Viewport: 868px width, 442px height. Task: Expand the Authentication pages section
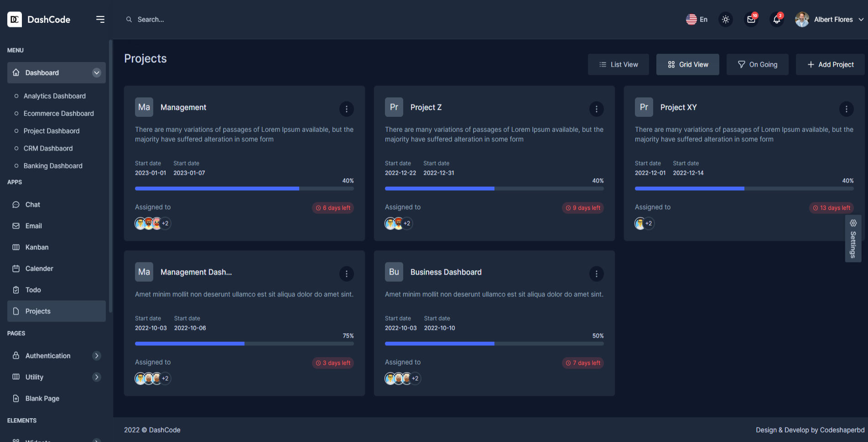coord(48,356)
